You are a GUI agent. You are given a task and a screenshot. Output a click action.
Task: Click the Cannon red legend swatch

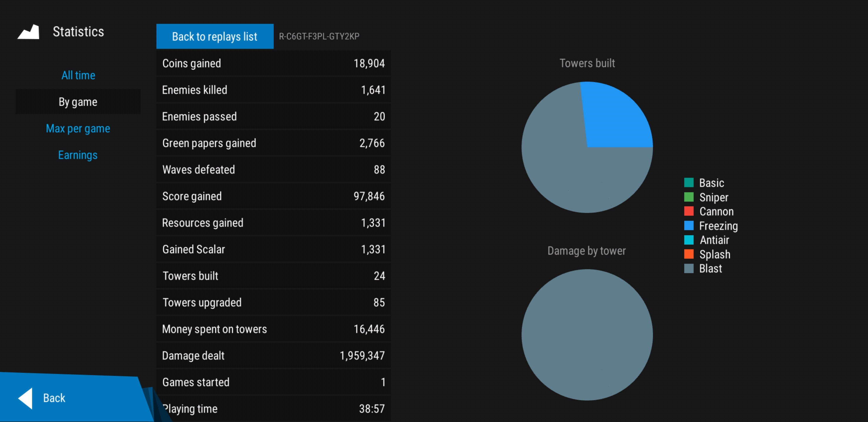coord(689,211)
